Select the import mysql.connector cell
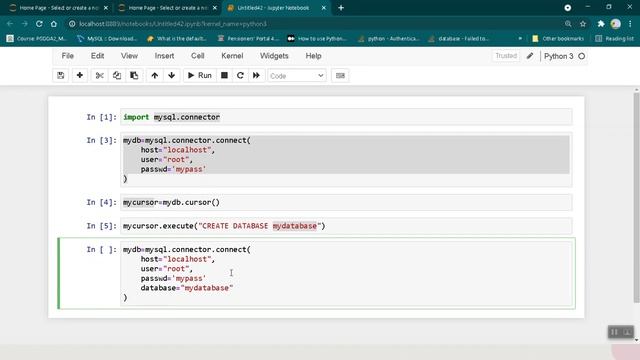The height and width of the screenshot is (360, 640). click(x=346, y=117)
